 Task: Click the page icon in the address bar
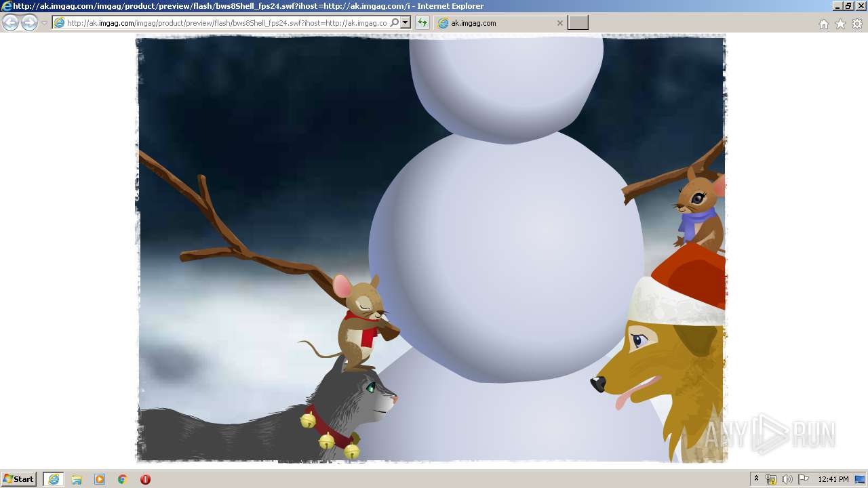pyautogui.click(x=60, y=22)
